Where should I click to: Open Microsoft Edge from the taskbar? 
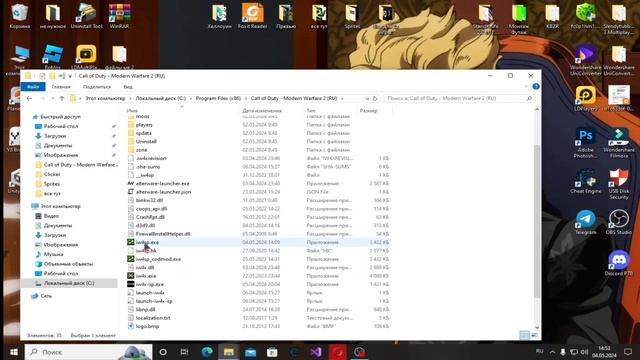[207, 352]
